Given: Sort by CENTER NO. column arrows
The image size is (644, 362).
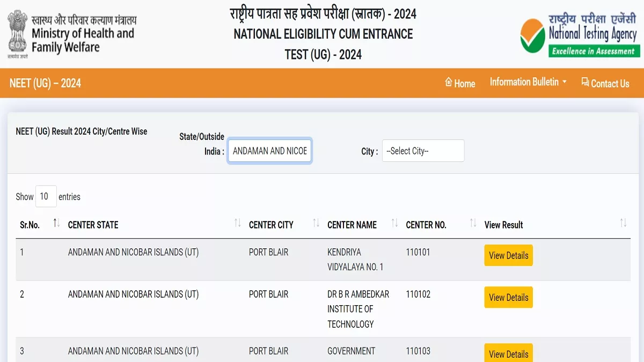Looking at the screenshot, I should pos(473,223).
